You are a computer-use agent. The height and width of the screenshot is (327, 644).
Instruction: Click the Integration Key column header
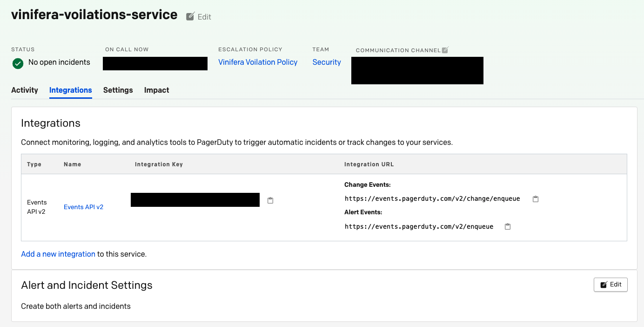coord(159,164)
